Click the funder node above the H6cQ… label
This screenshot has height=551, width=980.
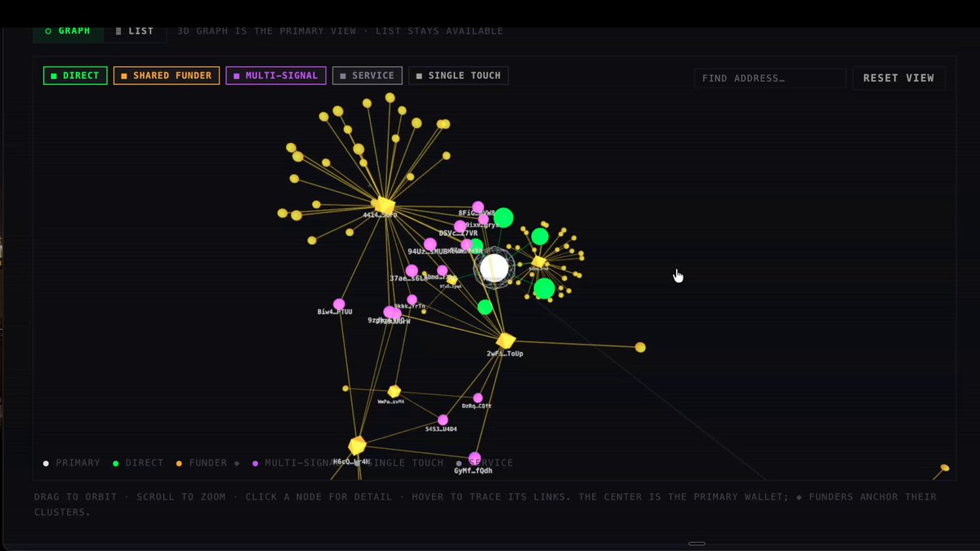point(357,446)
